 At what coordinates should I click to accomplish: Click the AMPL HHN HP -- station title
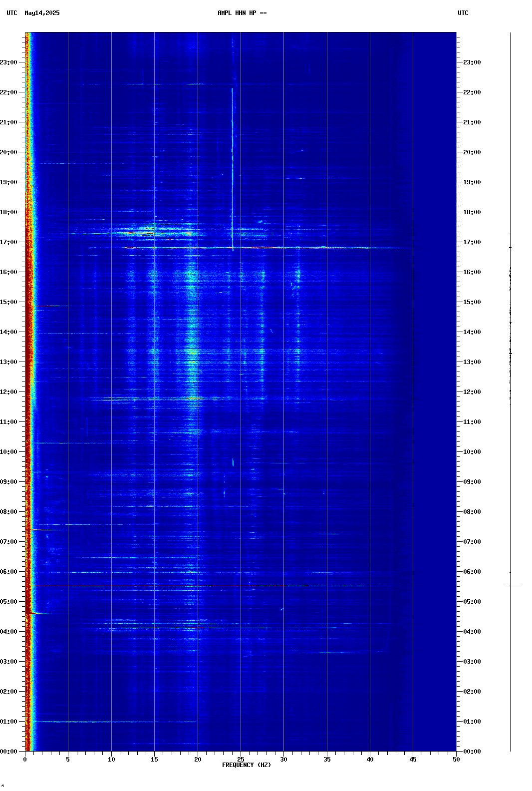242,13
